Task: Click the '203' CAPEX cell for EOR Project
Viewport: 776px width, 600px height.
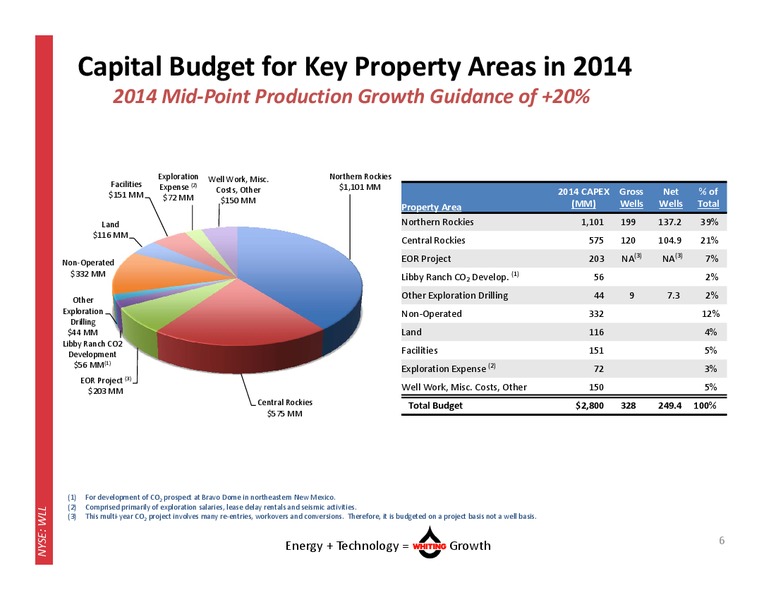Action: [596, 258]
